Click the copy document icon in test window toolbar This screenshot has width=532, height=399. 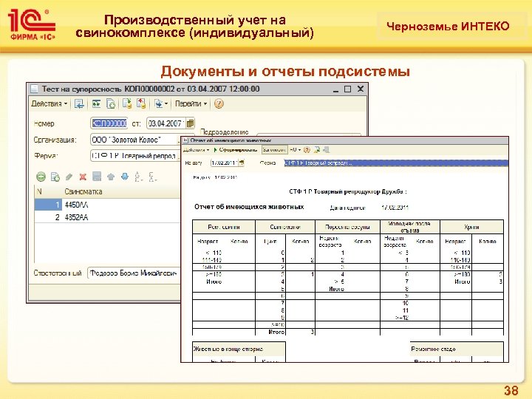(x=111, y=104)
